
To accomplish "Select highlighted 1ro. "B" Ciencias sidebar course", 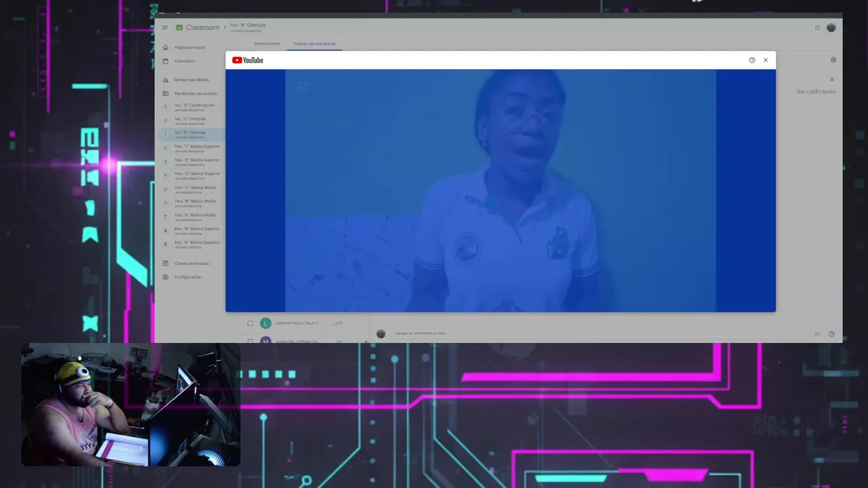I will click(190, 134).
